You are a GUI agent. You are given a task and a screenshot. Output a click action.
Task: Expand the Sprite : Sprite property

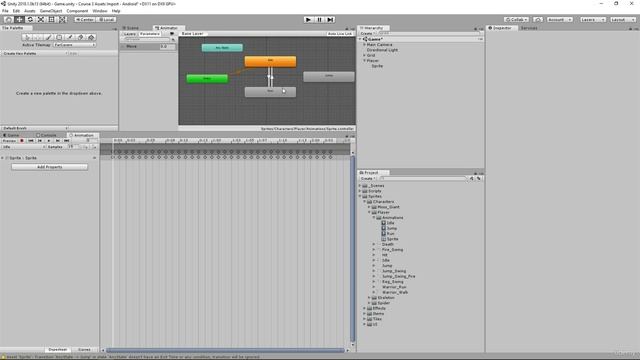(x=3, y=158)
